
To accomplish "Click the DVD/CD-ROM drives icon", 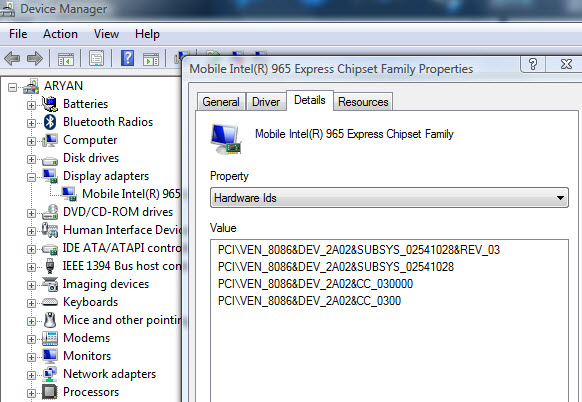I will [50, 212].
